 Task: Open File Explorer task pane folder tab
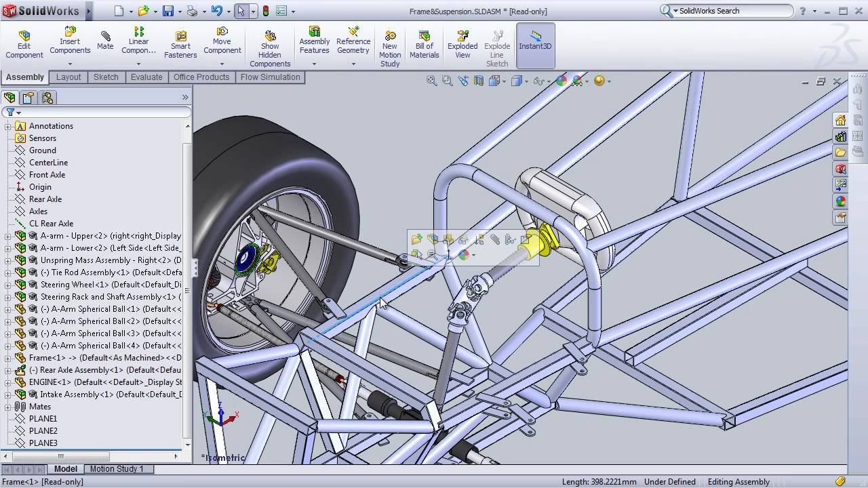840,152
